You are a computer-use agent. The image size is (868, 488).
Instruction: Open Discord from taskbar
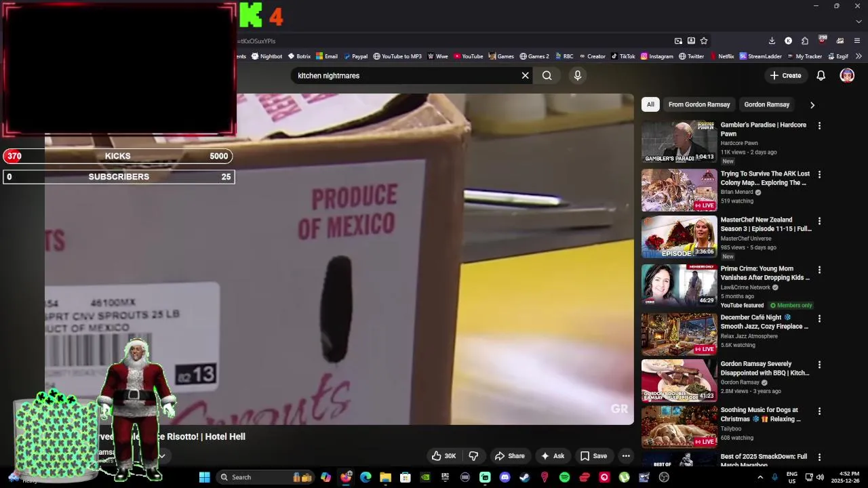click(505, 477)
